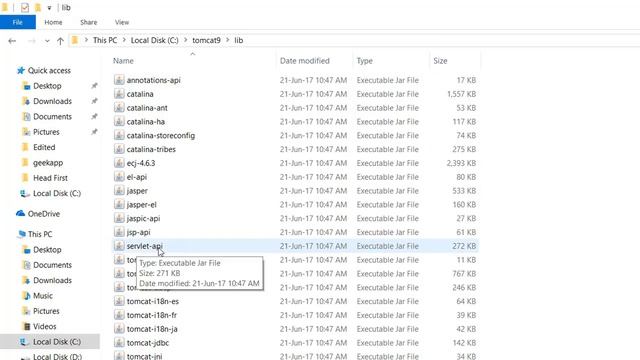Sort by the Date modified column header
Image resolution: width=640 pixels, height=360 pixels.
click(x=304, y=61)
